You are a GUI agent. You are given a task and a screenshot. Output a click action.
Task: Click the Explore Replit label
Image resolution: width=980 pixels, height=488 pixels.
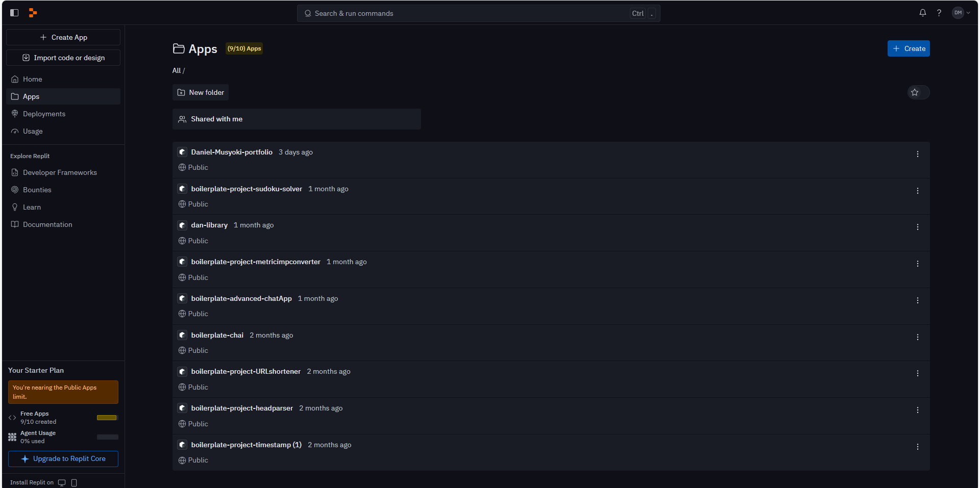[30, 156]
